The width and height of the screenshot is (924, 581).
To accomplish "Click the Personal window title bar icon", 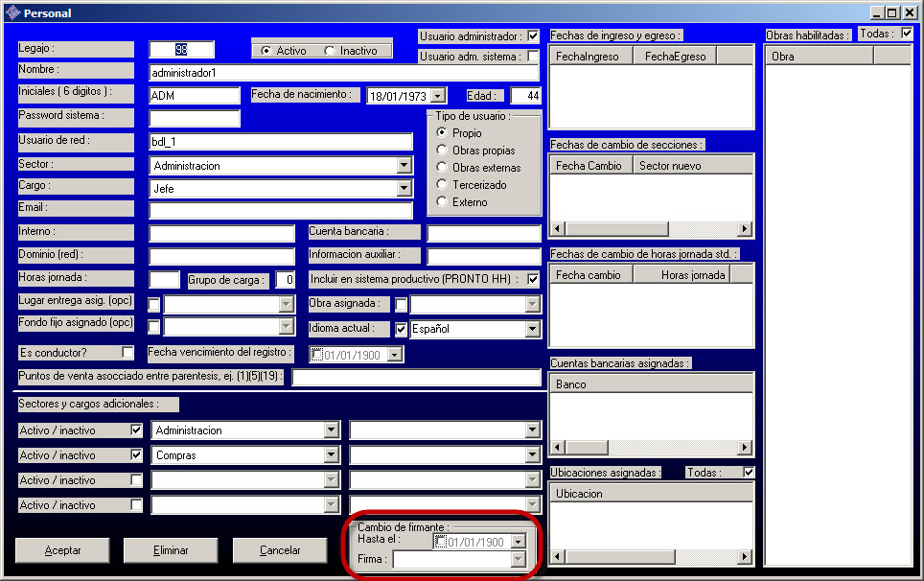I will point(12,12).
